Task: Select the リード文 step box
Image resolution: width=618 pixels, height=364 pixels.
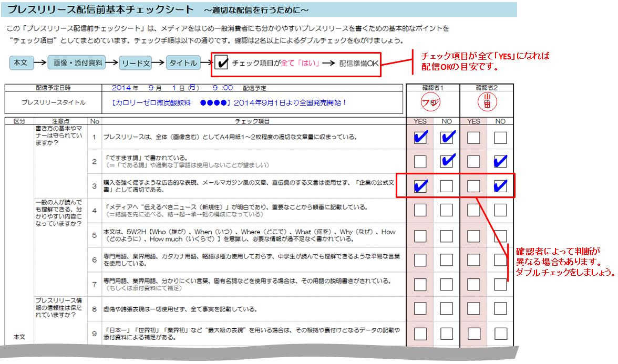Action: tap(136, 63)
